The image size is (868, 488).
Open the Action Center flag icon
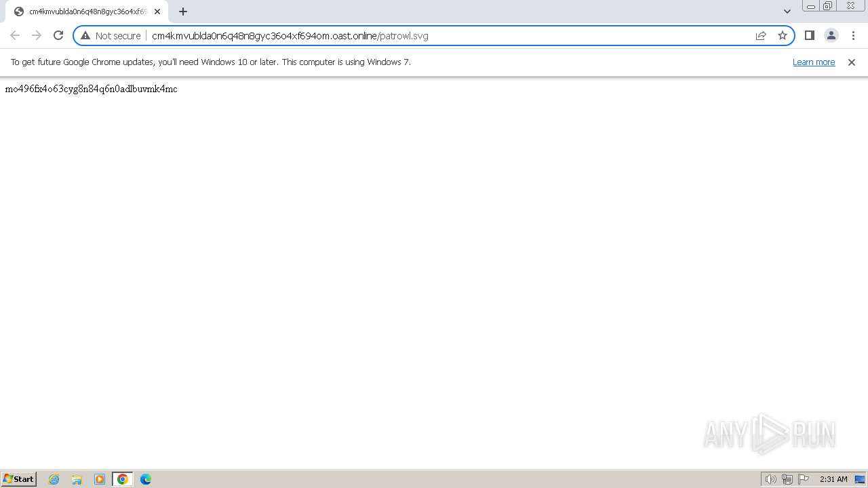[804, 479]
